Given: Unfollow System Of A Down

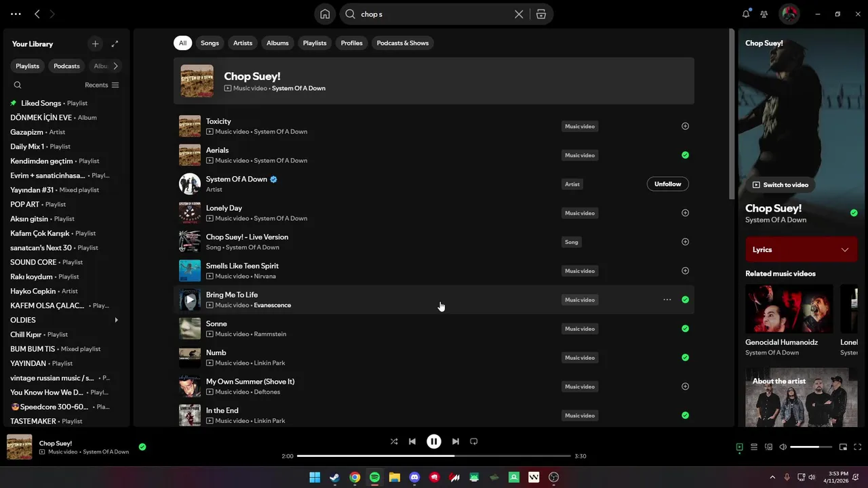Looking at the screenshot, I should pos(668,184).
